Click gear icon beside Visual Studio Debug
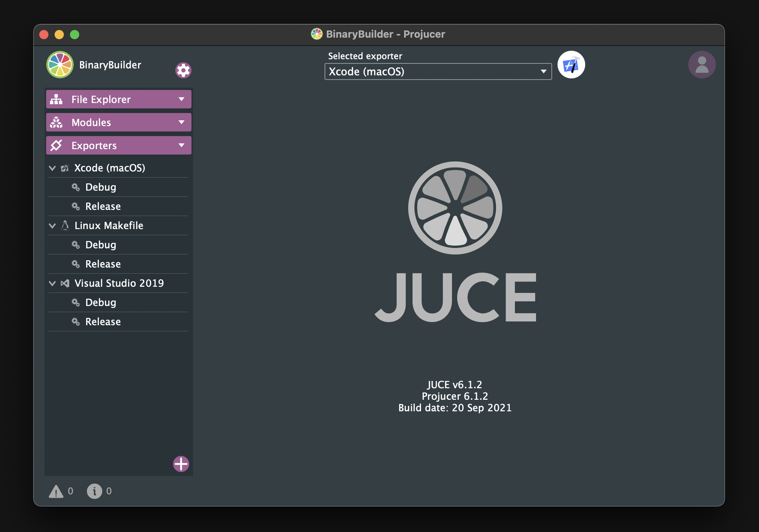The width and height of the screenshot is (759, 532). [x=76, y=303]
